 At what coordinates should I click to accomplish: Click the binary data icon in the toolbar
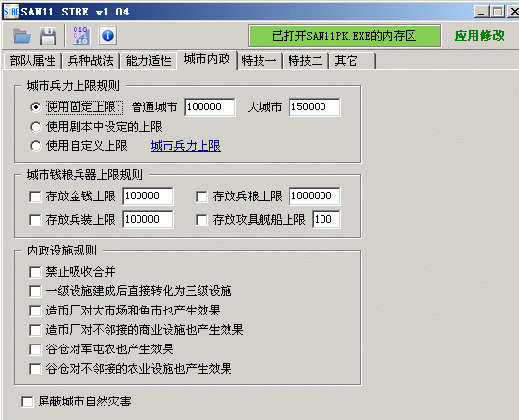pyautogui.click(x=80, y=36)
